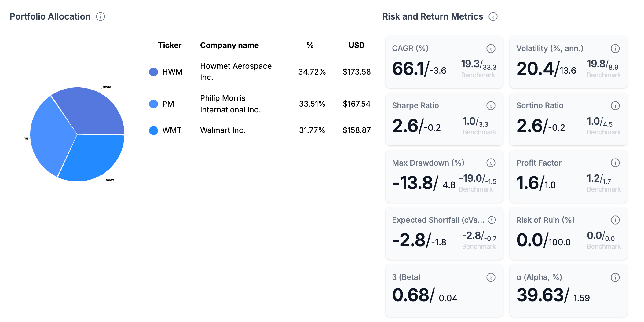The image size is (644, 322).
Task: Click the CAGR (%) info icon
Action: (491, 48)
